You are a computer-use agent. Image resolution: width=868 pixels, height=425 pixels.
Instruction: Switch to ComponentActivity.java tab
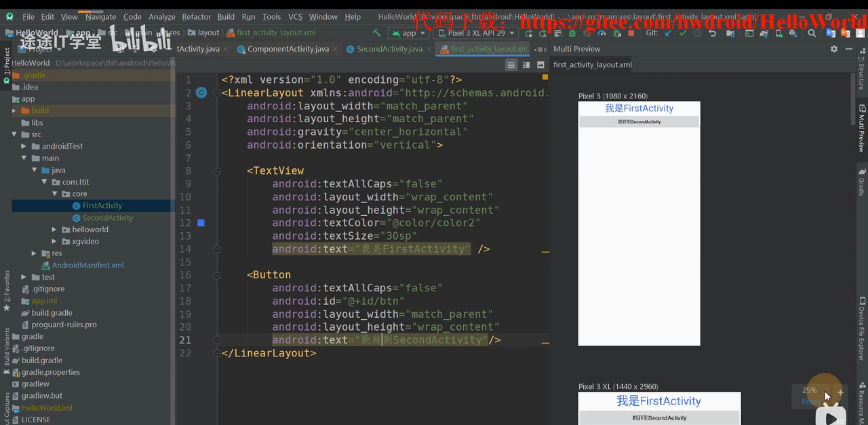click(288, 49)
